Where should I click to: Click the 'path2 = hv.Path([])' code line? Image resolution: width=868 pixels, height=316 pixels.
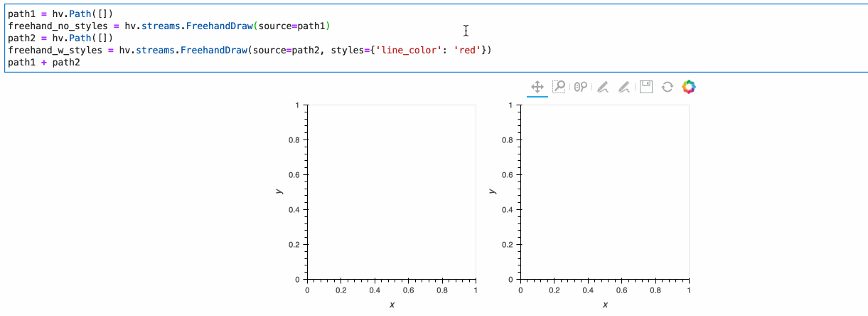pos(60,38)
